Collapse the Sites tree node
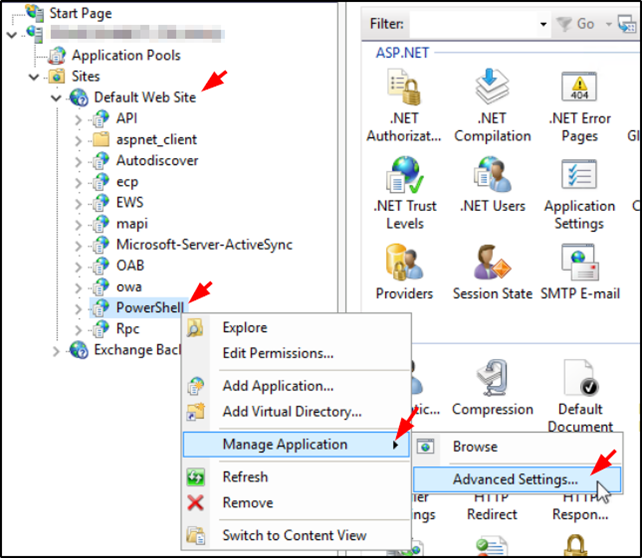Viewport: 642px width, 558px height. pyautogui.click(x=34, y=77)
